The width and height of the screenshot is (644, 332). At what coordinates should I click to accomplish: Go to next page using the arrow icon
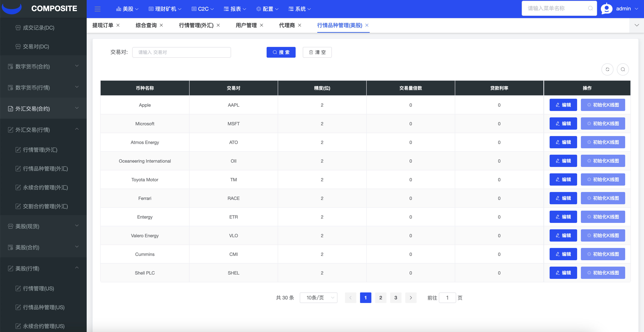click(411, 298)
